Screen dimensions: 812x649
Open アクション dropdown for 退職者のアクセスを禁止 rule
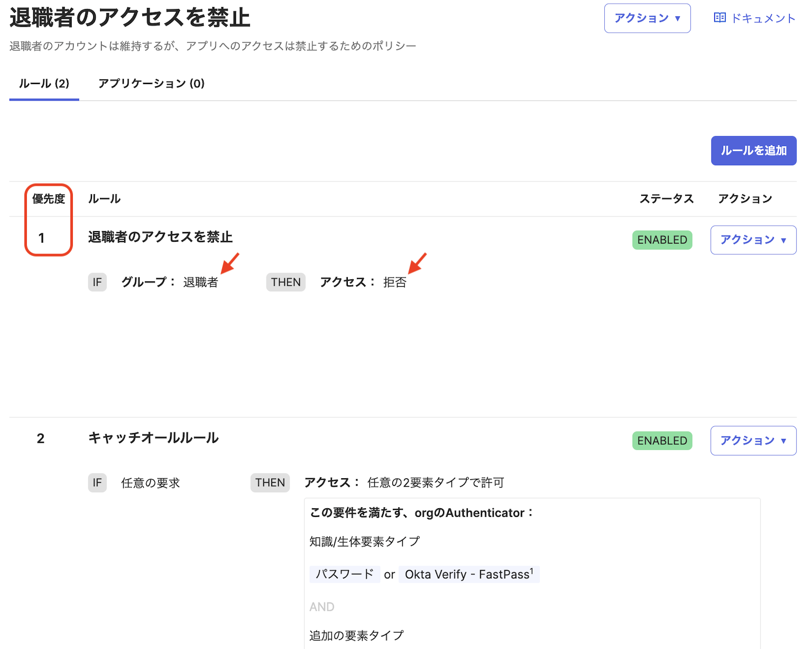tap(753, 240)
